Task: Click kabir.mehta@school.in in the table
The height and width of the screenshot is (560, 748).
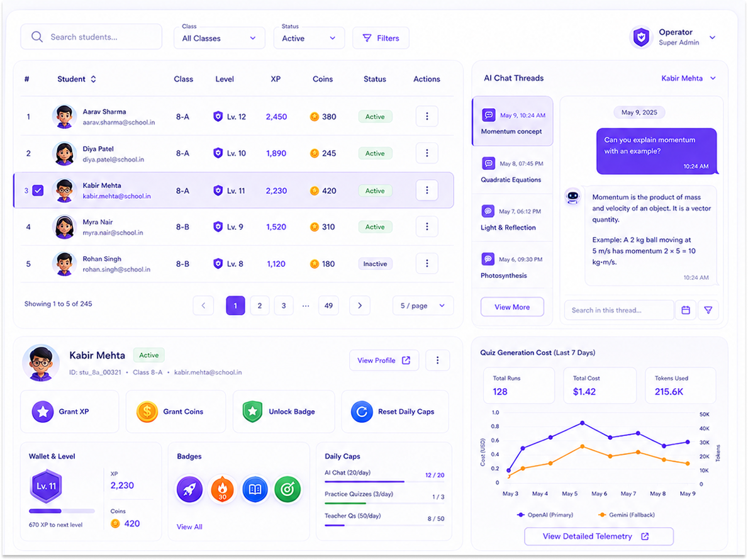Action: click(x=116, y=196)
